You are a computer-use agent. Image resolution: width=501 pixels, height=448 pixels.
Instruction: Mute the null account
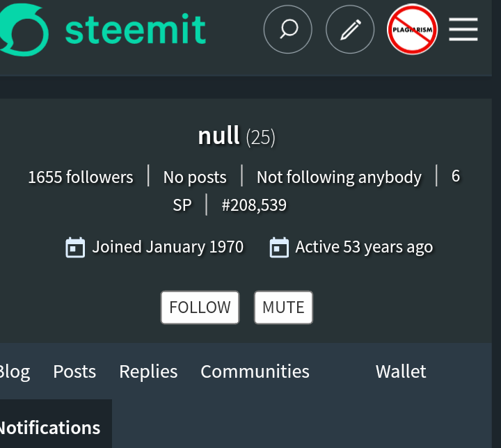tap(283, 307)
